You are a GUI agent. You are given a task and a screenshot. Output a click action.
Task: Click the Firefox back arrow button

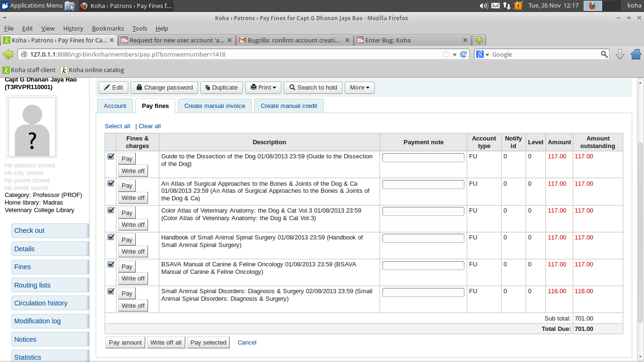click(x=8, y=54)
